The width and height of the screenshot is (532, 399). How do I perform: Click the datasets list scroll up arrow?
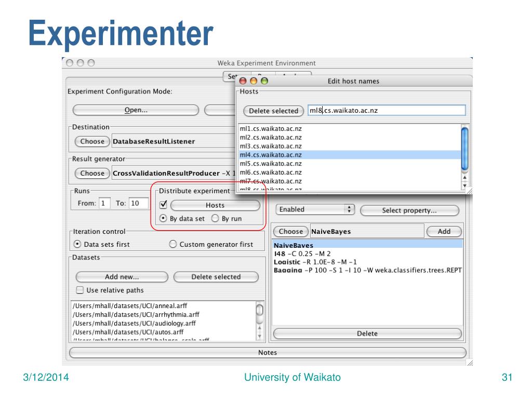[x=260, y=328]
